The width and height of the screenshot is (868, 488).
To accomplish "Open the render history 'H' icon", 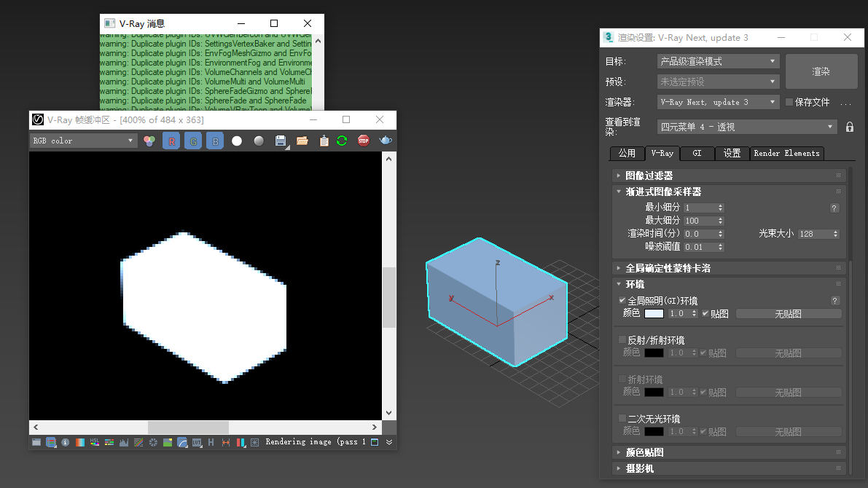I will coord(211,442).
